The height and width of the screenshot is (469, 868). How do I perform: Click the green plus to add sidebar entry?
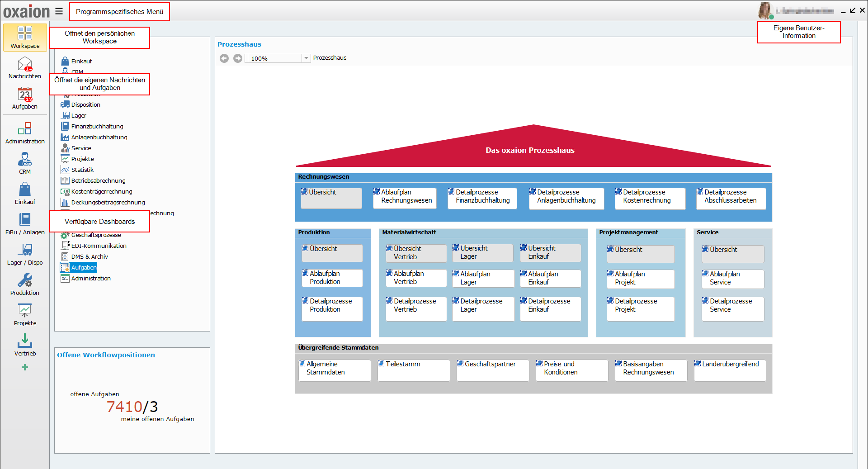(x=25, y=367)
